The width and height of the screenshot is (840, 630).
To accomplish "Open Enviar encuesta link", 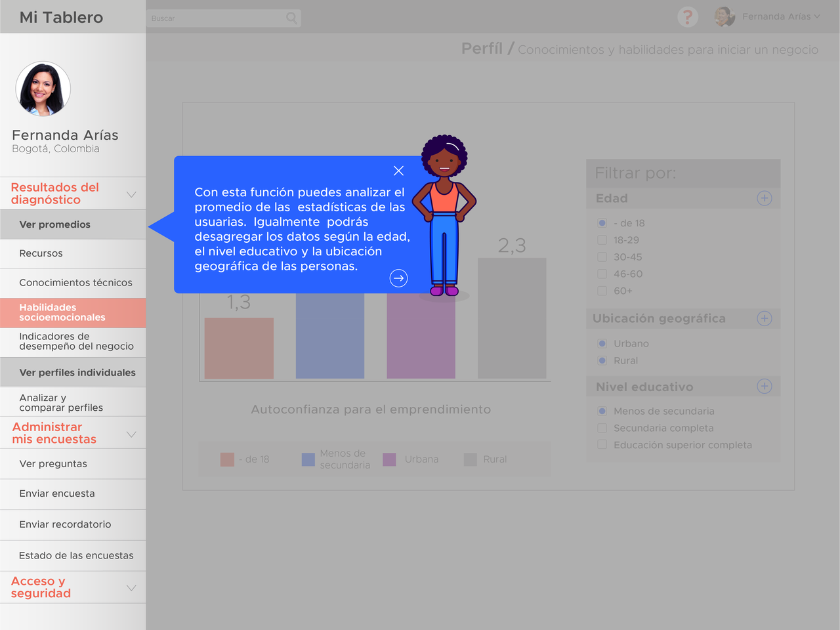I will pyautogui.click(x=57, y=493).
